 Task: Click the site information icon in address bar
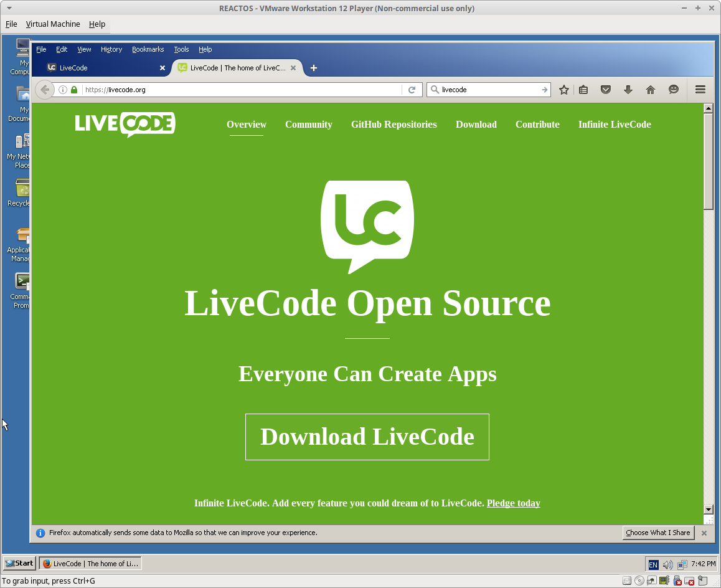[x=63, y=90]
